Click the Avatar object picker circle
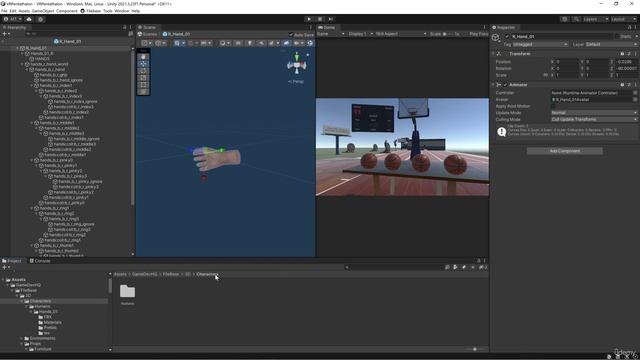This screenshot has height=360, width=640. (x=635, y=100)
